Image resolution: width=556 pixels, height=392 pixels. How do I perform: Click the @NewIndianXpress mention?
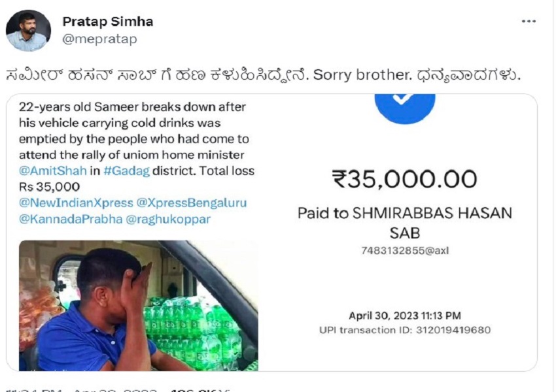click(x=73, y=203)
